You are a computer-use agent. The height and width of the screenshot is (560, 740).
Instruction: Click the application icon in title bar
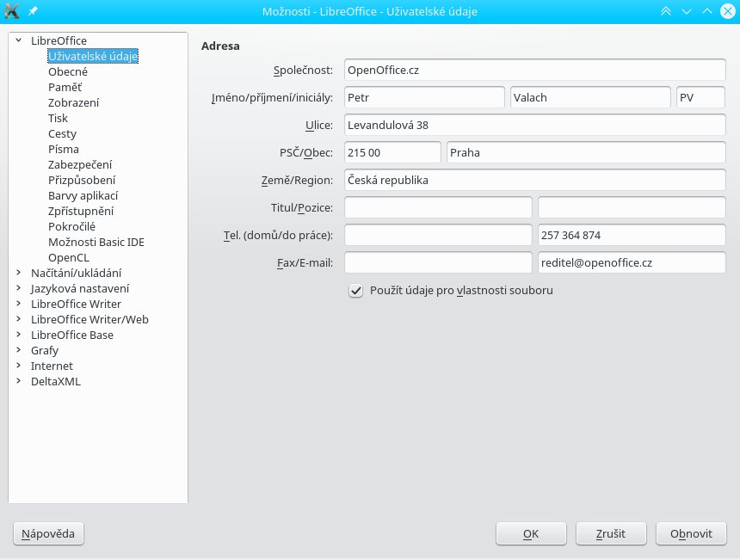(x=11, y=11)
